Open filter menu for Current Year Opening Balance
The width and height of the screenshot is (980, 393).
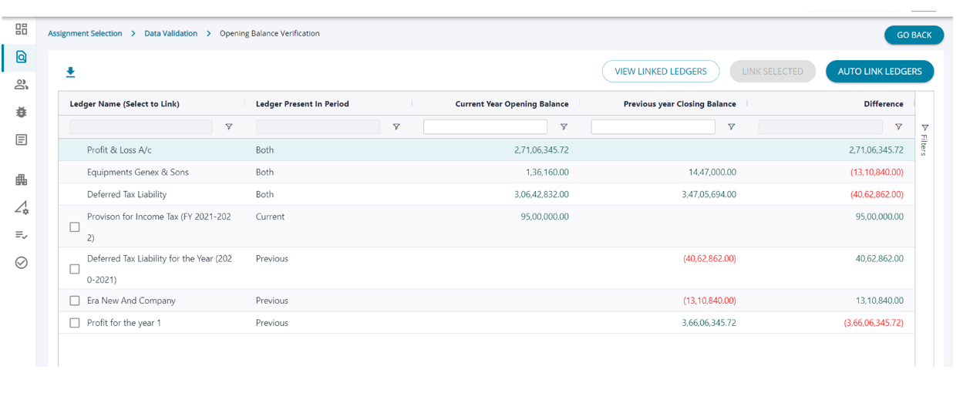pyautogui.click(x=564, y=127)
